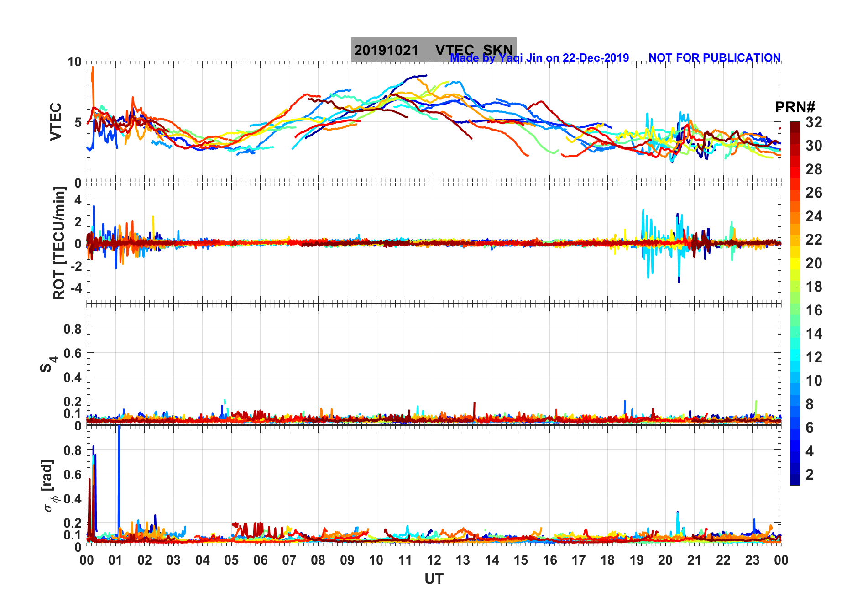Select the "19" tick on the UT axis
The height and width of the screenshot is (607, 868).
[637, 560]
